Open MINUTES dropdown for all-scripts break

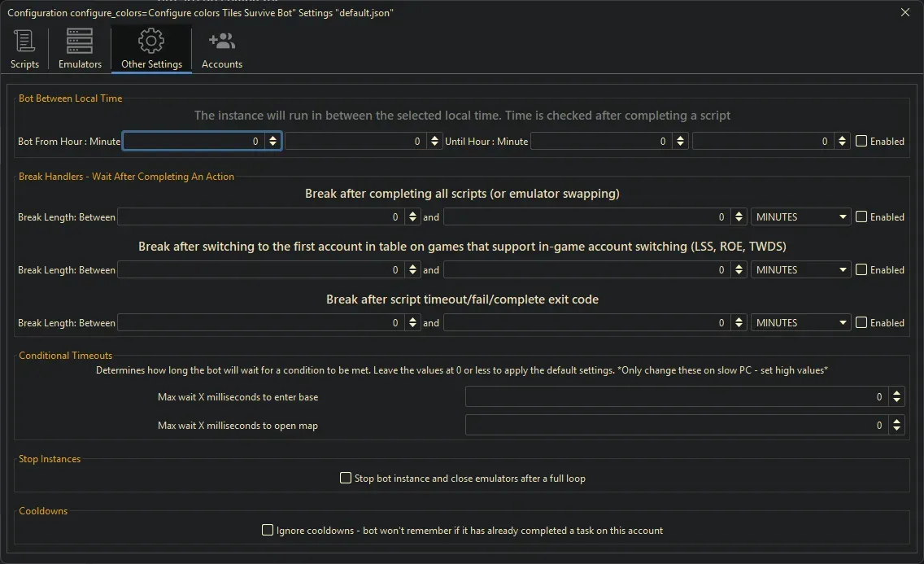[x=800, y=217]
